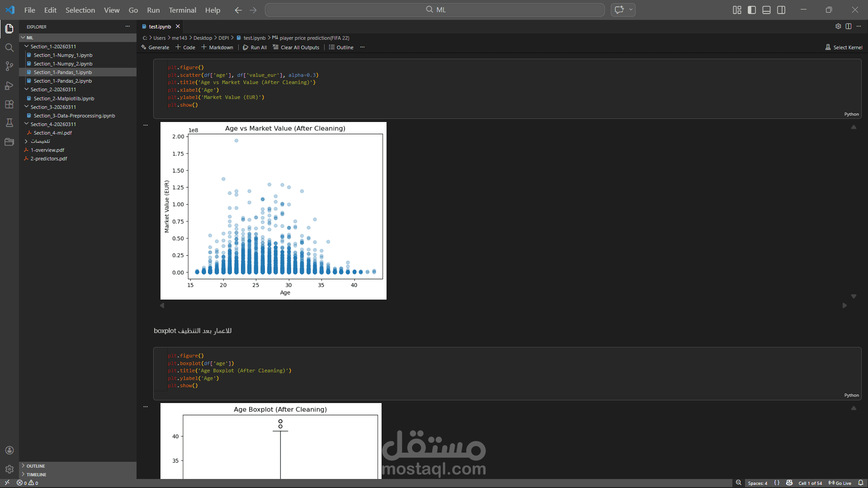Click the notifications bell in status bar

[861, 483]
